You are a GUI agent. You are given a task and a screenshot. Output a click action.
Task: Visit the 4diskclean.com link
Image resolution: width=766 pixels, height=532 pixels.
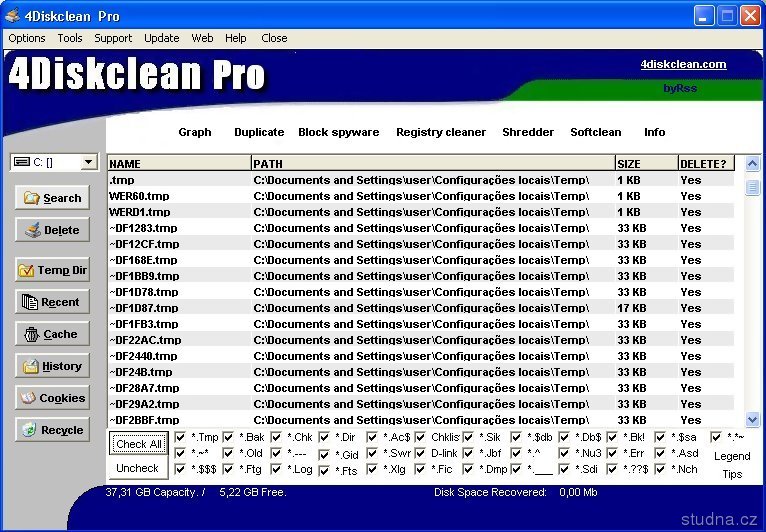tap(683, 64)
